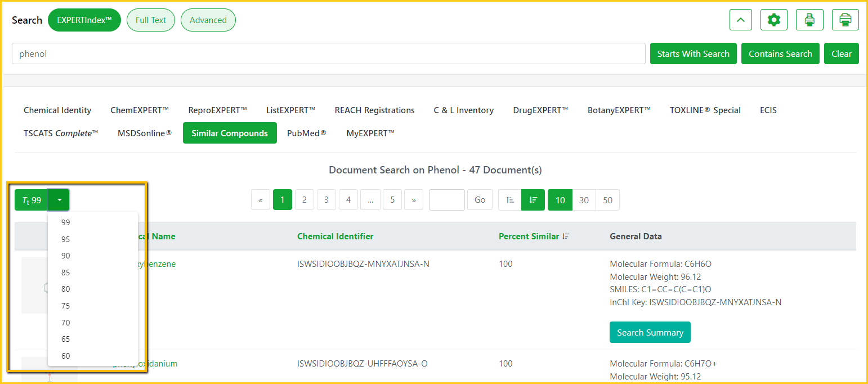Viewport: 868px width, 384px height.
Task: Go to the previous page using « arrow
Action: click(x=261, y=200)
